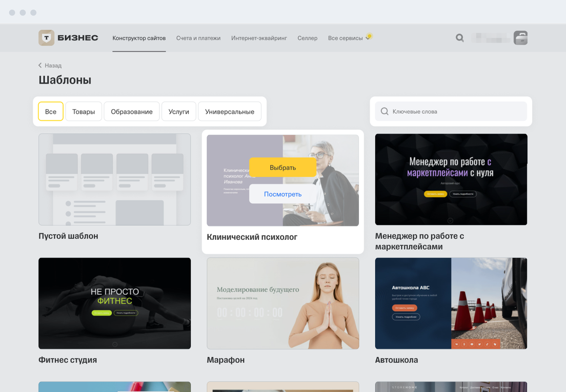The height and width of the screenshot is (392, 566).
Task: Open the Моделирование будущего template thumbnail
Action: pyautogui.click(x=282, y=303)
